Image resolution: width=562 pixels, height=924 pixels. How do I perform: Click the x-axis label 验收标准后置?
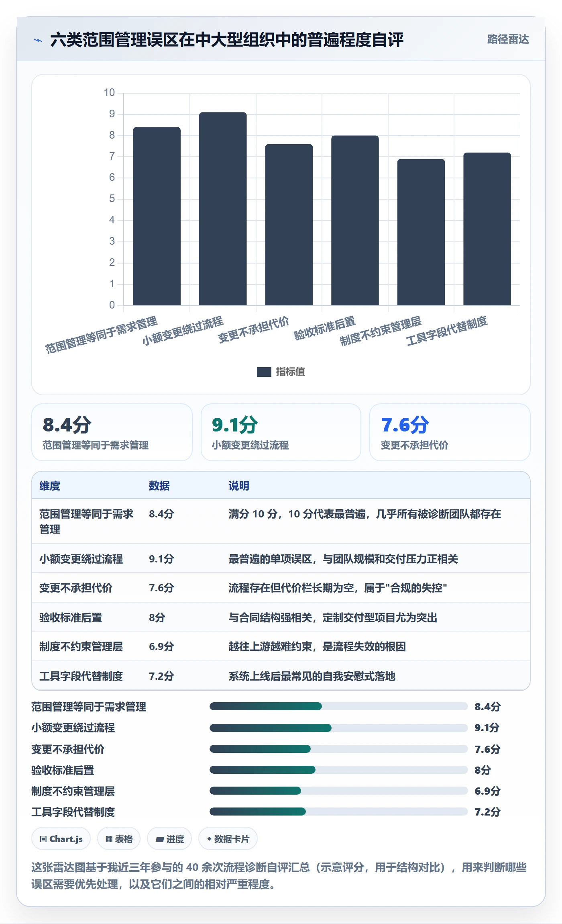[x=325, y=328]
